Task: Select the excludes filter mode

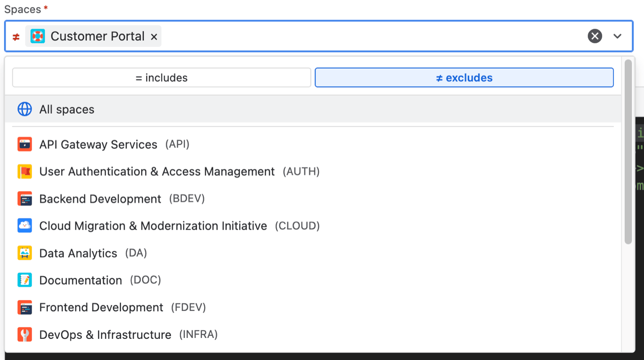Action: click(464, 78)
